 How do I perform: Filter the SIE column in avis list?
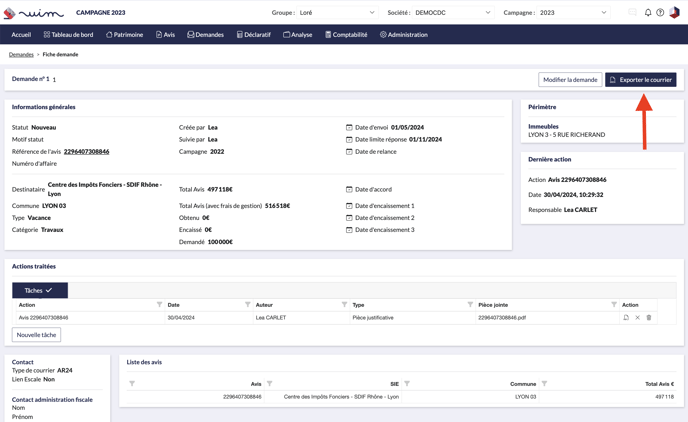[x=407, y=384]
